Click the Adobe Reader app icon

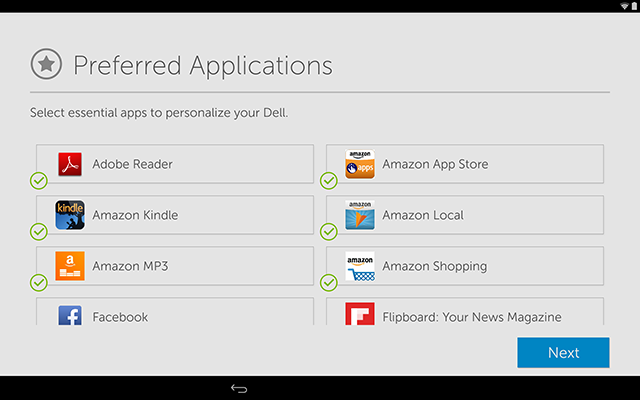(70, 164)
